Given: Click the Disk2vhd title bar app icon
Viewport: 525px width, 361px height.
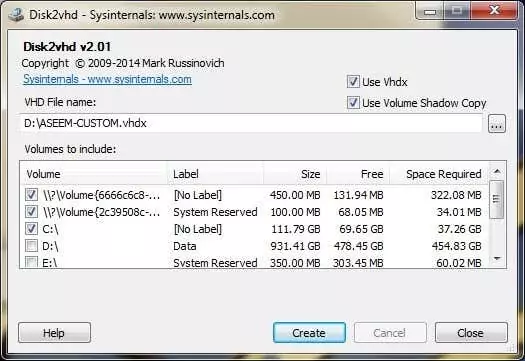Looking at the screenshot, I should (16, 15).
